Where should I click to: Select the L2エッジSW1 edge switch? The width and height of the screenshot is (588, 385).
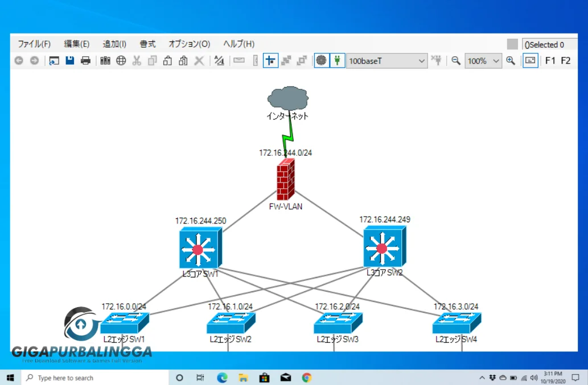coord(125,323)
